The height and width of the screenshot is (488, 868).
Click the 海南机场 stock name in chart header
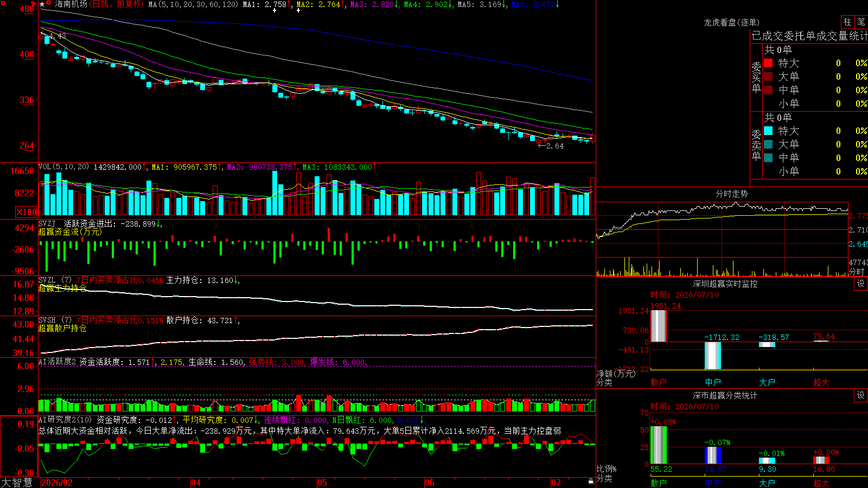pyautogui.click(x=71, y=4)
